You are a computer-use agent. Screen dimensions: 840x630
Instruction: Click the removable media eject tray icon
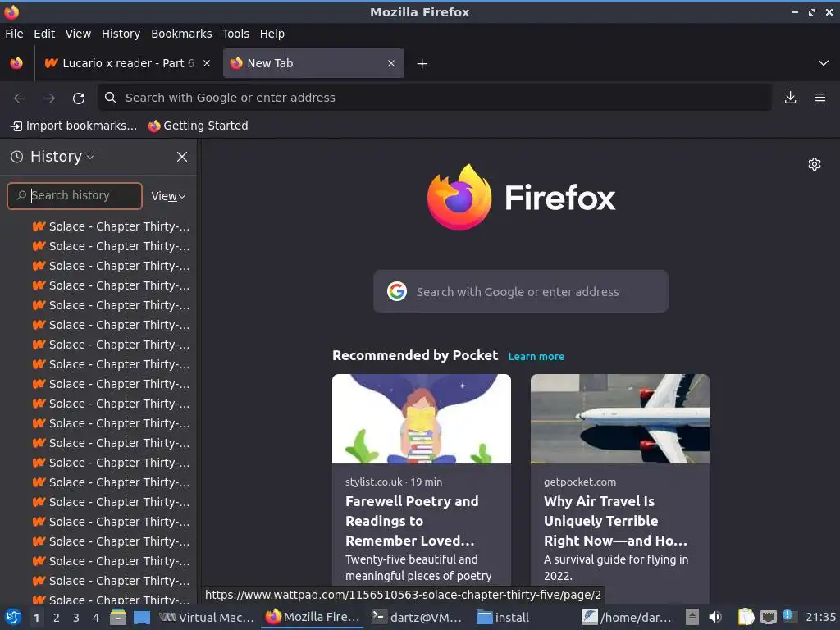[692, 617]
